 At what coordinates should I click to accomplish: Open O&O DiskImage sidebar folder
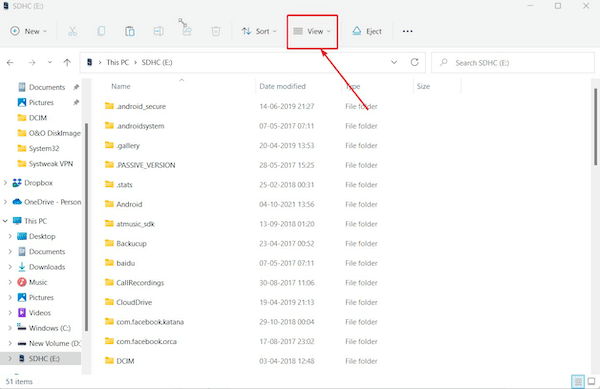point(49,133)
